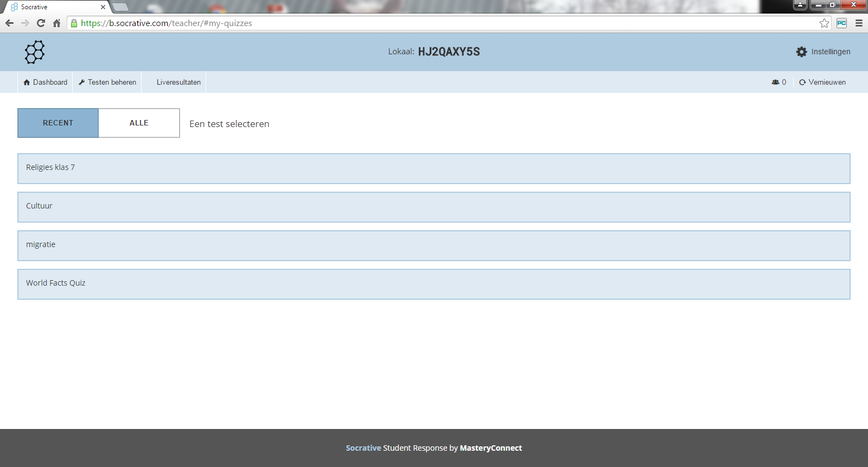
Task: Open the Chrome hamburger menu
Action: coord(859,23)
